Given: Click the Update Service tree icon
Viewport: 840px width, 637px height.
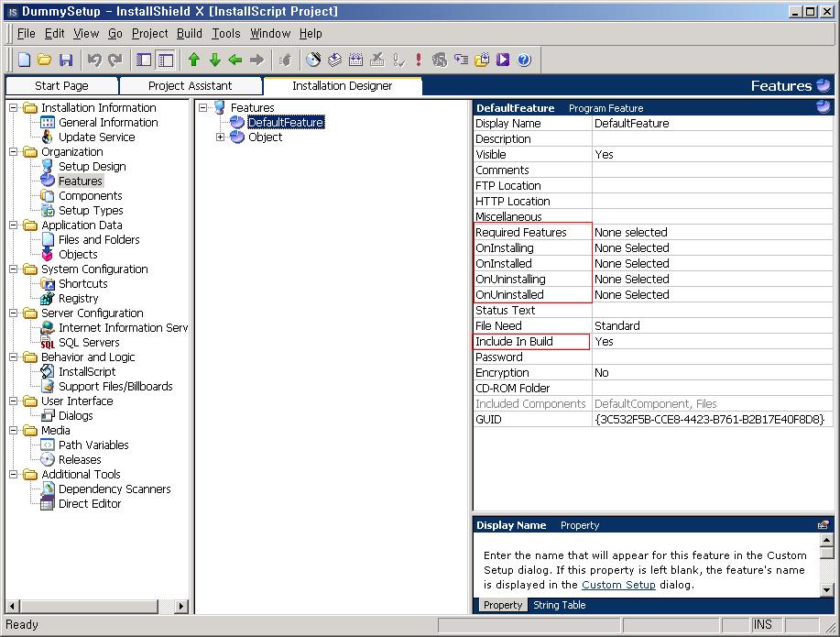Looking at the screenshot, I should tap(48, 137).
